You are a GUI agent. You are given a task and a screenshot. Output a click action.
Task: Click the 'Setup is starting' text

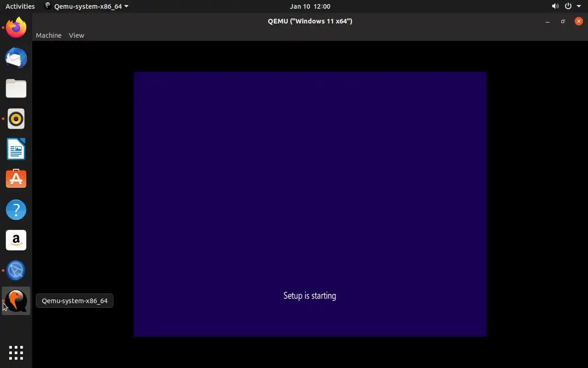(x=310, y=296)
